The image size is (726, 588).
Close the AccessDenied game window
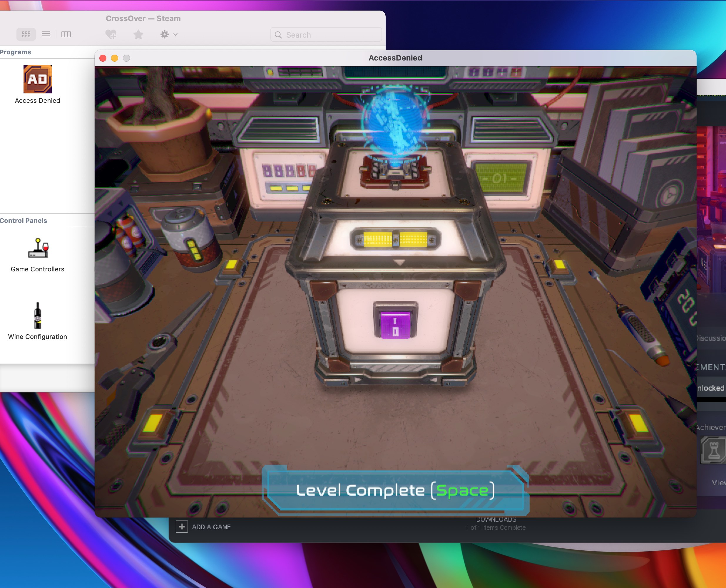tap(103, 58)
